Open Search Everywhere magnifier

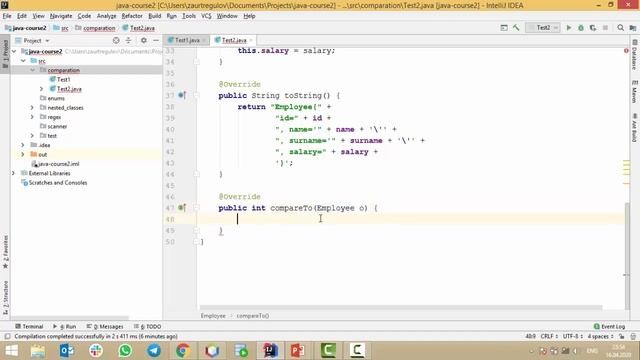(620, 28)
